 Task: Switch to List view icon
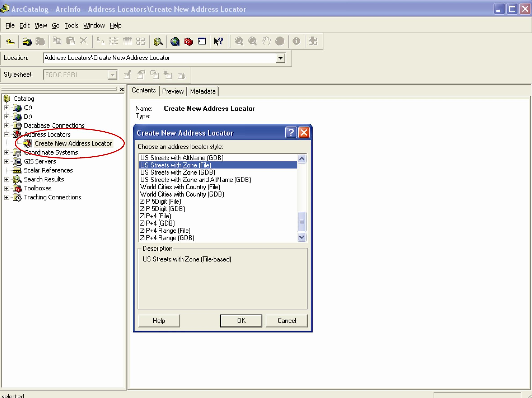click(114, 41)
